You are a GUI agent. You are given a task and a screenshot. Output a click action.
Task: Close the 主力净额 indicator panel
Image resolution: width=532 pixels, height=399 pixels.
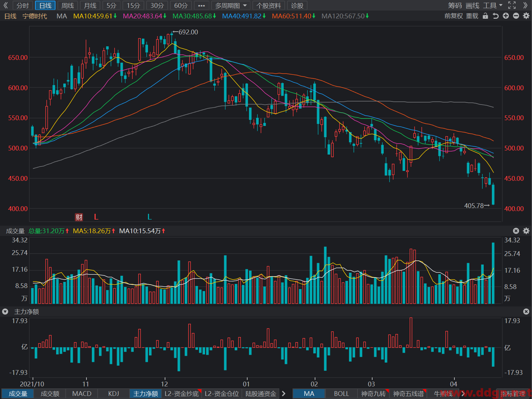[x=526, y=312]
